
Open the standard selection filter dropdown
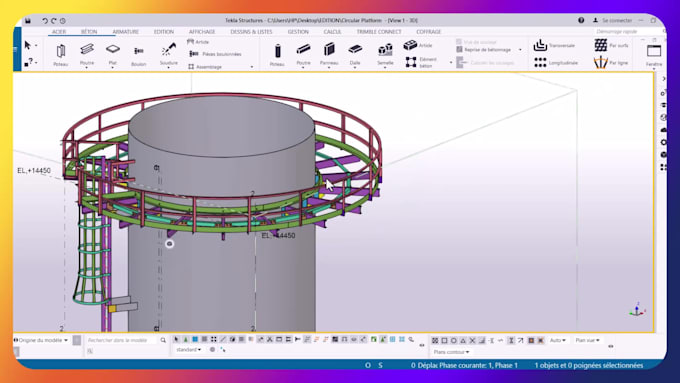189,350
